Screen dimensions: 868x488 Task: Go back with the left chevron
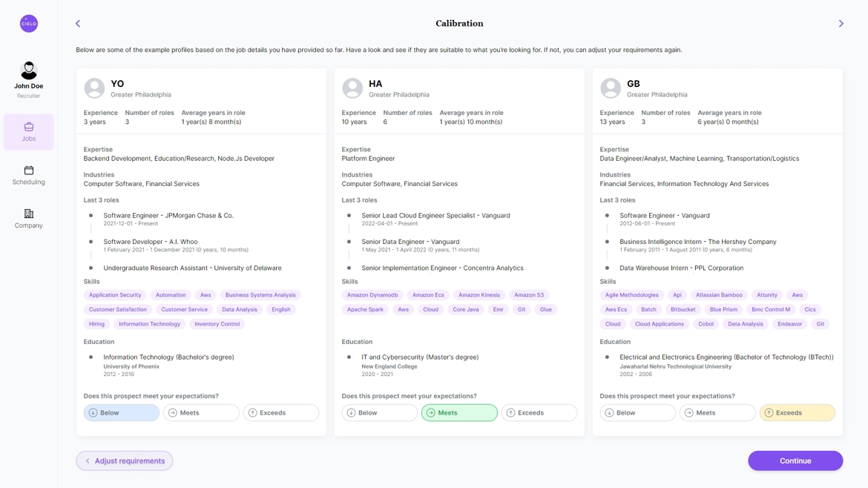tap(78, 24)
